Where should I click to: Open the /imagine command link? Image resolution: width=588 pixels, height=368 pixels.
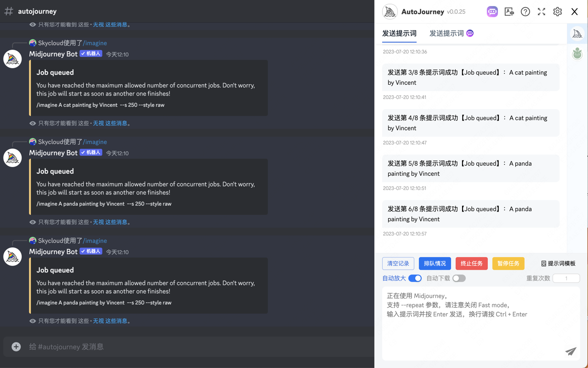click(95, 43)
